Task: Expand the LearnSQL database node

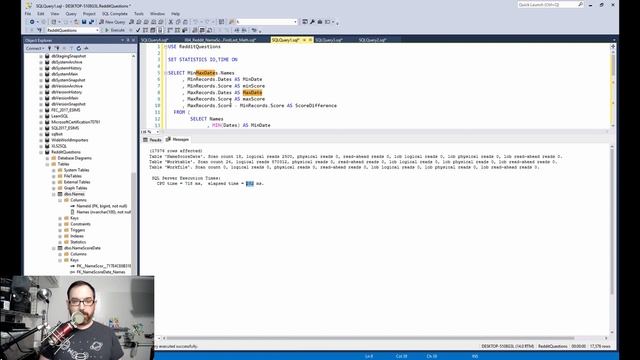Action: click(41, 116)
